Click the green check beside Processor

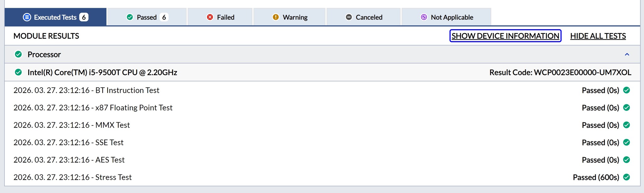tap(19, 54)
